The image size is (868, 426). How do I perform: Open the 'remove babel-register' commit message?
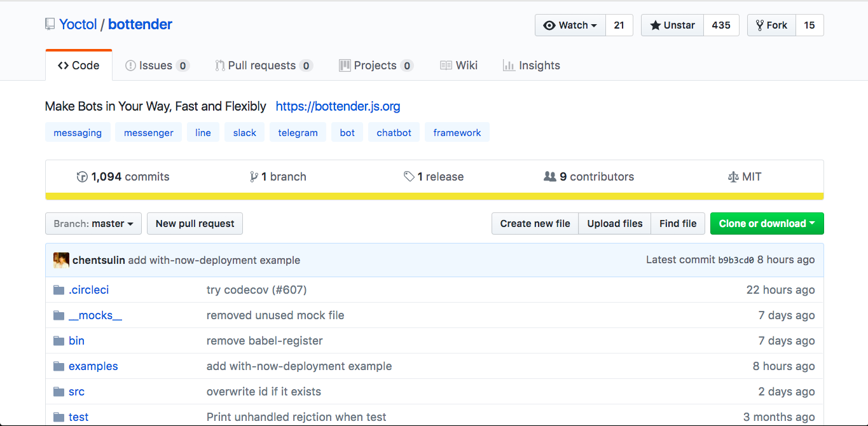tap(265, 341)
